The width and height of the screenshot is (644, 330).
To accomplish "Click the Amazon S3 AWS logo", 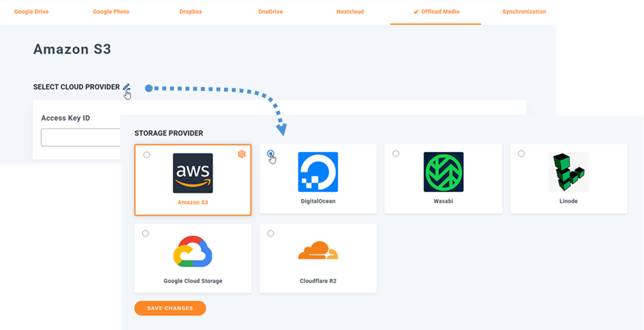I will point(192,172).
